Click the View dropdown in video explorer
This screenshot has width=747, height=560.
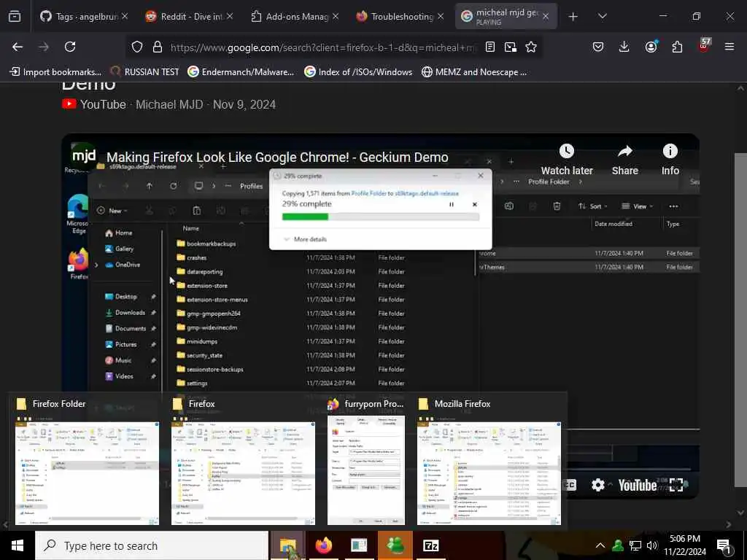[x=638, y=206]
